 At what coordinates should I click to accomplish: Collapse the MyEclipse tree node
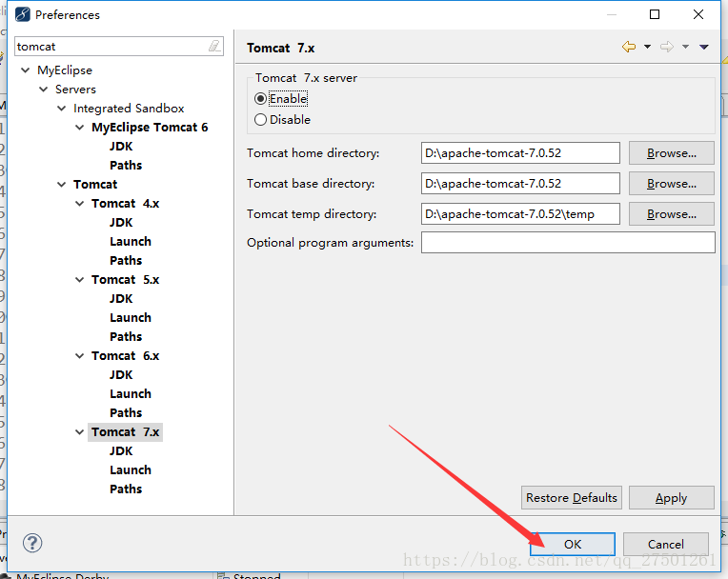pyautogui.click(x=25, y=70)
